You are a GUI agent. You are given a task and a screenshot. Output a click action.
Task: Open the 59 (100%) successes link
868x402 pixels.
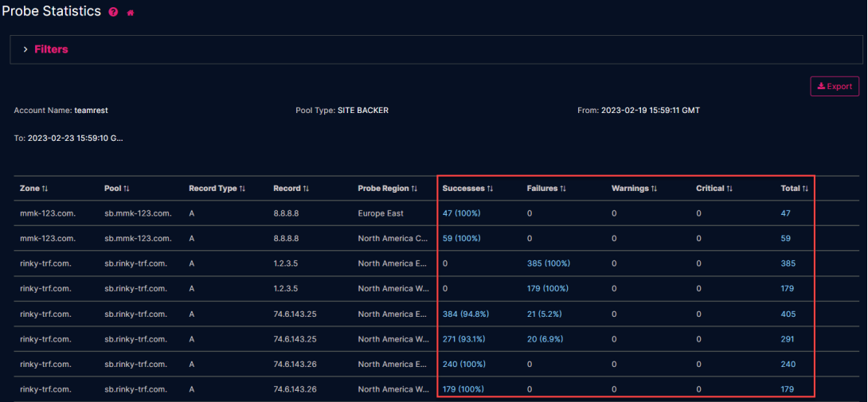[x=461, y=239]
